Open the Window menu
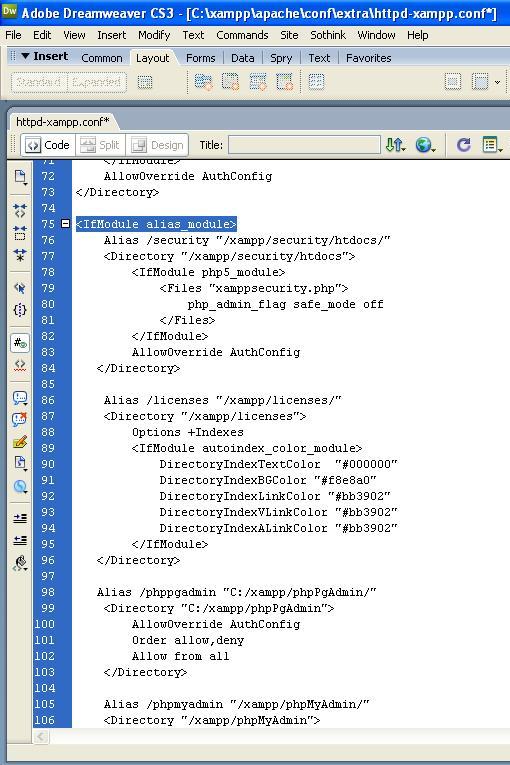 [376, 35]
